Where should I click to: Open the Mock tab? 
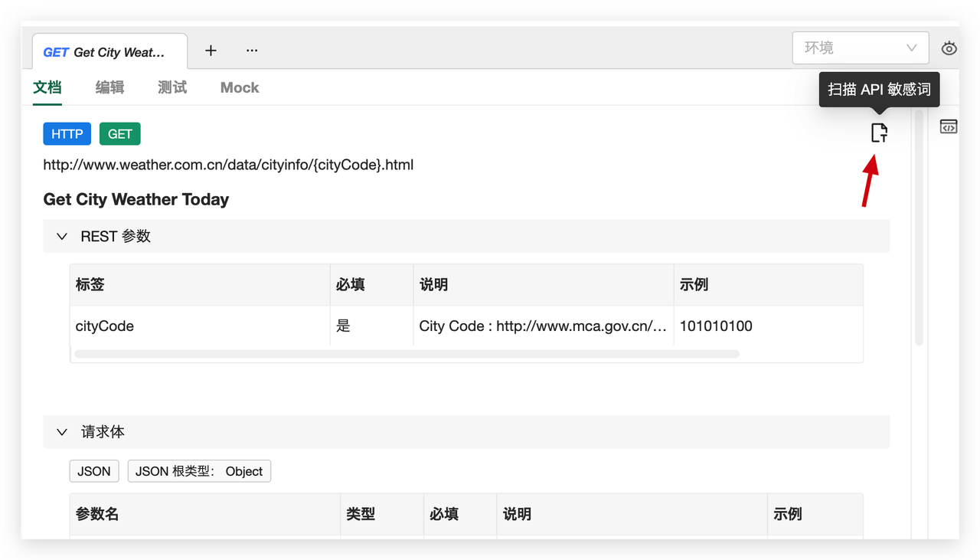coord(239,87)
